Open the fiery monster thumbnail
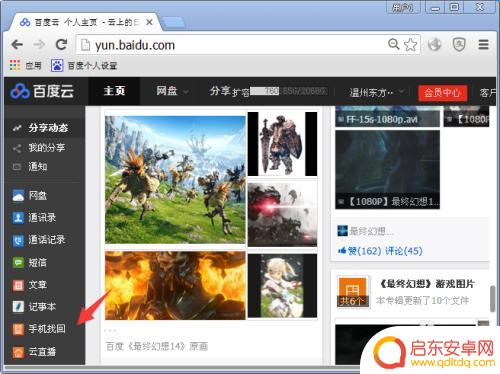This screenshot has height=374, width=500. 175,285
